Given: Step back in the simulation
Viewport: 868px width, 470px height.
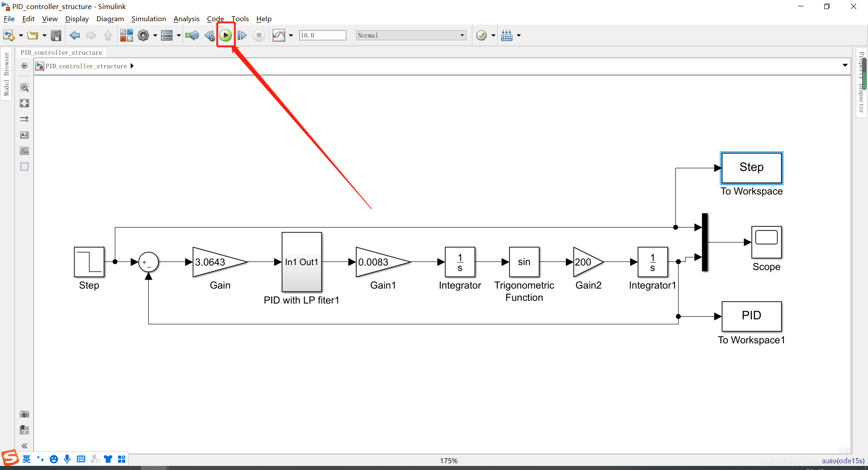Looking at the screenshot, I should [209, 35].
